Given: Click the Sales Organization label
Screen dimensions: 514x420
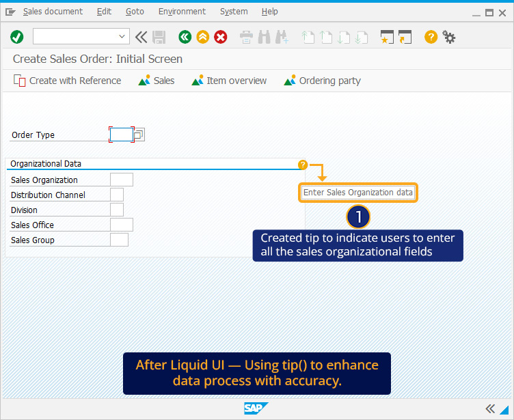Looking at the screenshot, I should coord(44,180).
